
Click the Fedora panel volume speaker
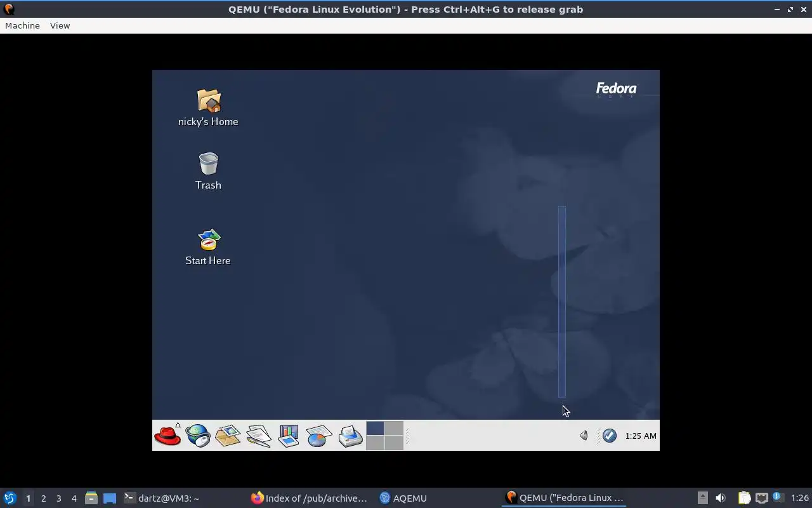click(x=584, y=436)
